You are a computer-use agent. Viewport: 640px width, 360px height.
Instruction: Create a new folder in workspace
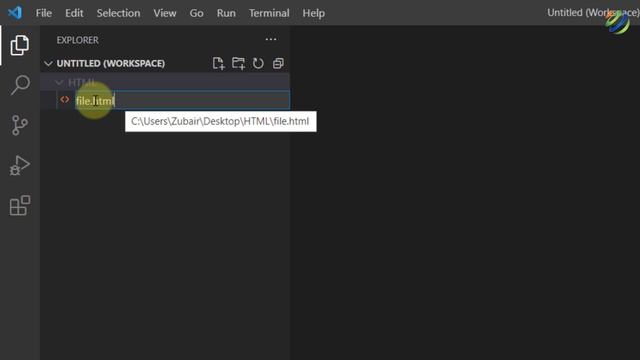coord(238,63)
